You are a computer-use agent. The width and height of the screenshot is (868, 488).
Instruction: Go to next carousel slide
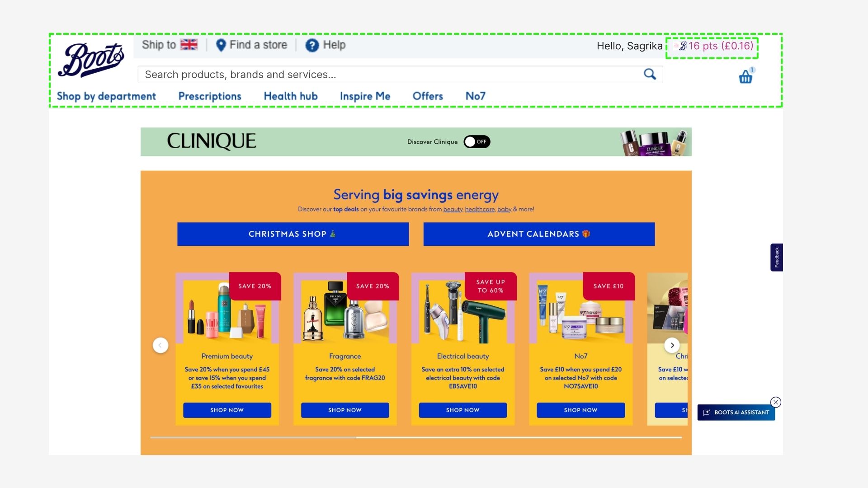[672, 346]
